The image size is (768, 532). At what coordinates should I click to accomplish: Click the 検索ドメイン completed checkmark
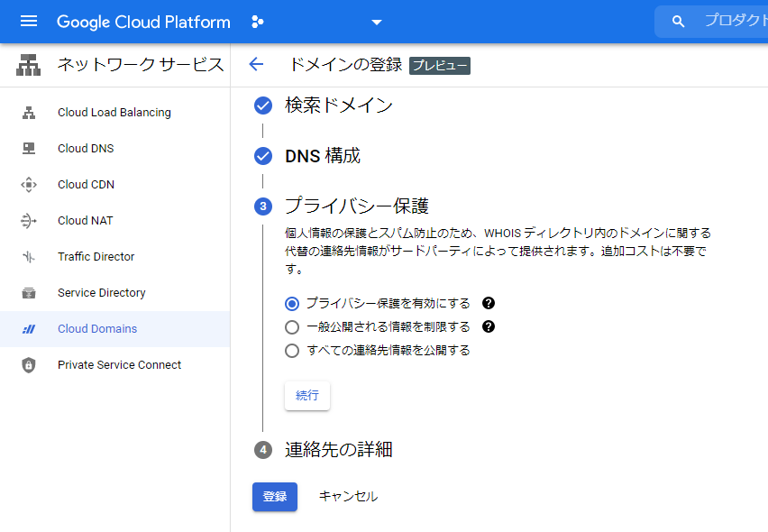point(263,105)
